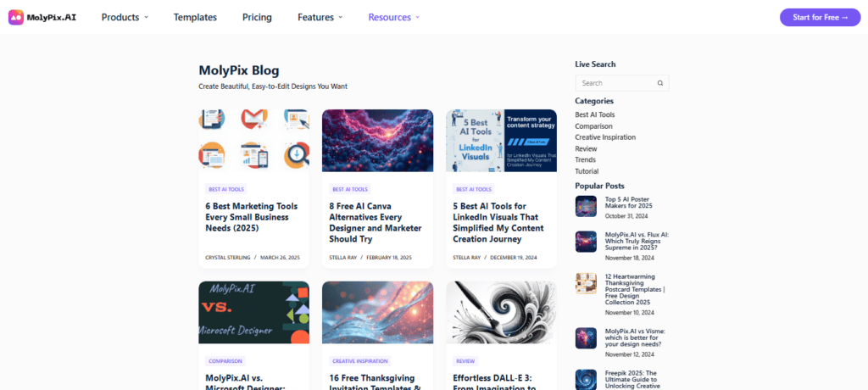Open the 6 Best Marketing Tools cover image
Viewport: 868px width, 390px height.
coord(254,140)
